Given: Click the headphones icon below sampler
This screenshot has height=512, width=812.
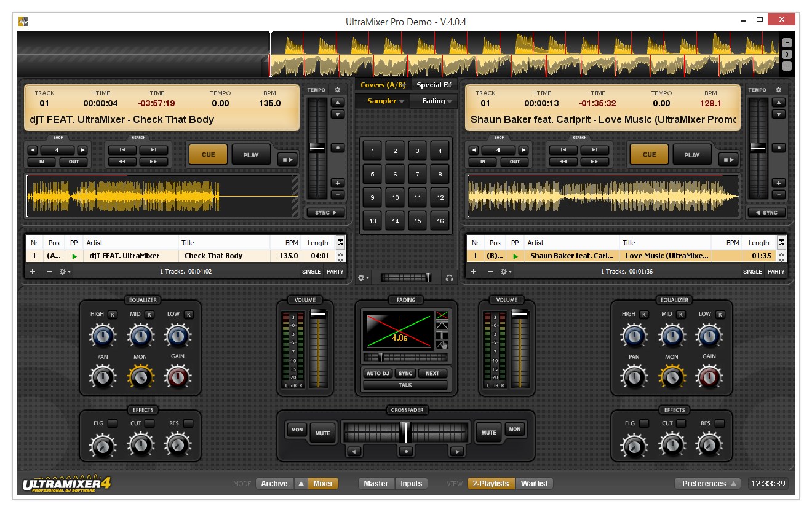Looking at the screenshot, I should [449, 278].
